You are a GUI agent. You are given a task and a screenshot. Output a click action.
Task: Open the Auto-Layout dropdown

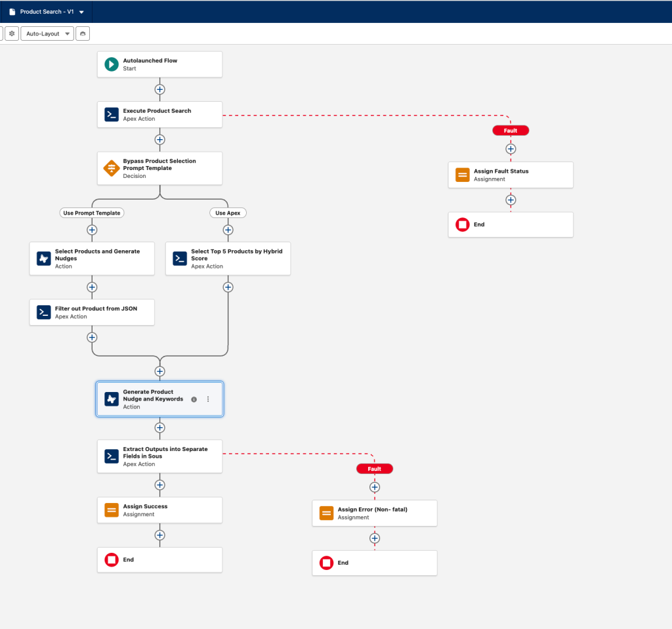(x=47, y=33)
